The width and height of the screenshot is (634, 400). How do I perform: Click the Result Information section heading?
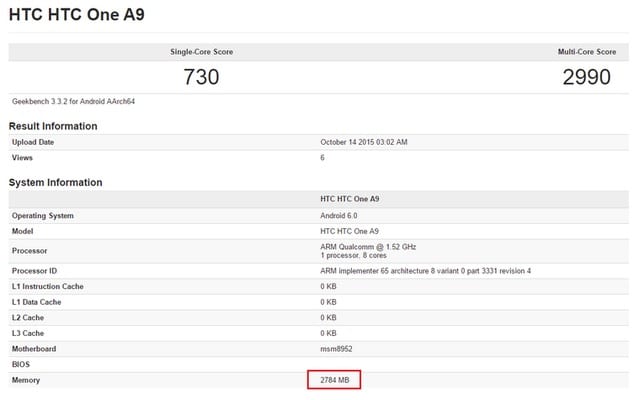(53, 126)
